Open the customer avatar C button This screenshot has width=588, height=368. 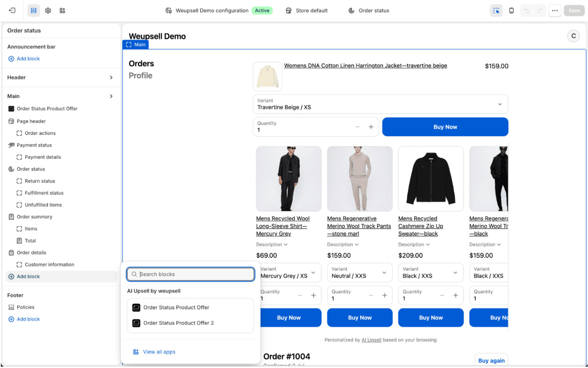pos(573,36)
